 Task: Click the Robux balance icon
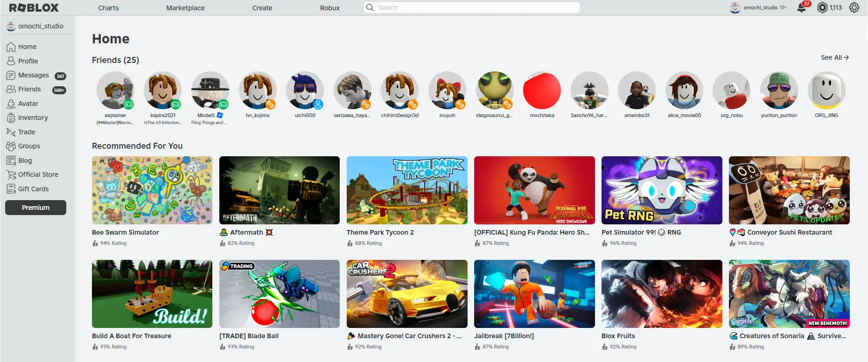pyautogui.click(x=822, y=7)
